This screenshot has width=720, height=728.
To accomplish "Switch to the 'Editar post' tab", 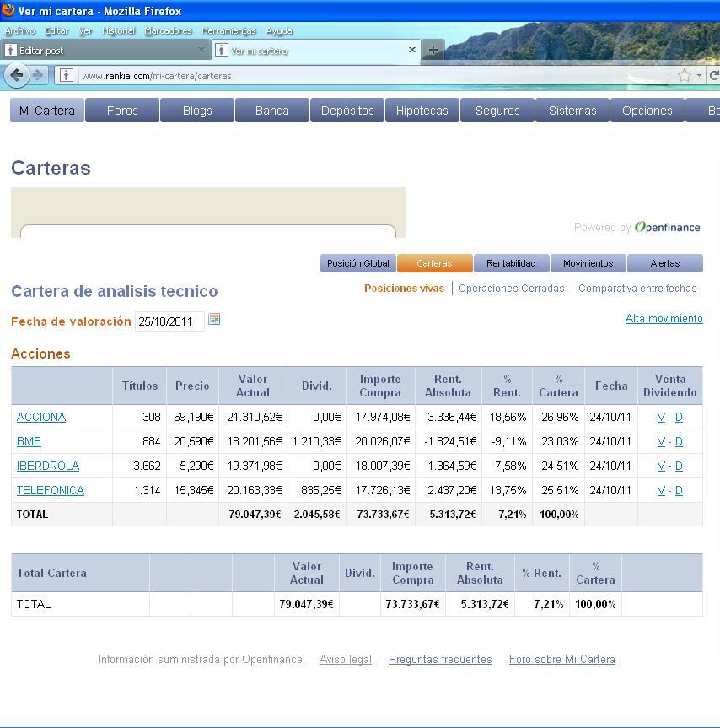I will point(105,50).
